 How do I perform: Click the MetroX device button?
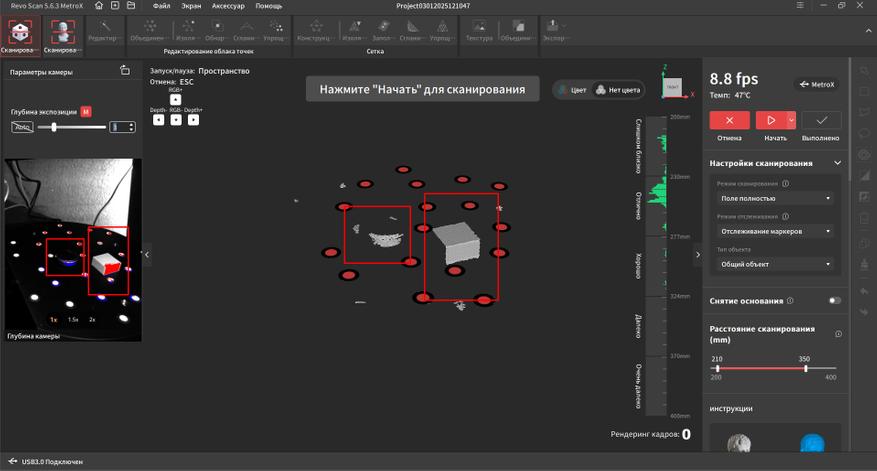pyautogui.click(x=818, y=84)
